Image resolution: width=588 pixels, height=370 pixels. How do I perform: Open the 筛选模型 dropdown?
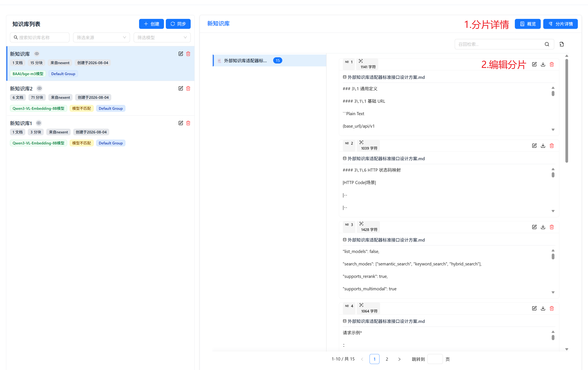[162, 38]
